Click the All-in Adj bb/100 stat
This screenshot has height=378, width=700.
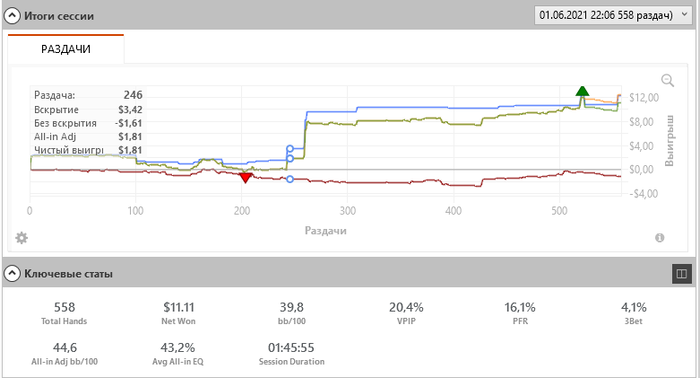click(64, 353)
